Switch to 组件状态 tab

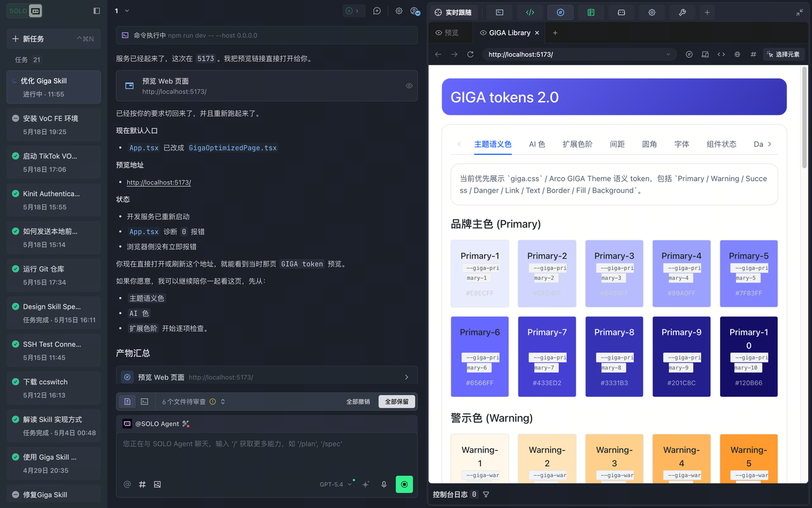click(721, 144)
